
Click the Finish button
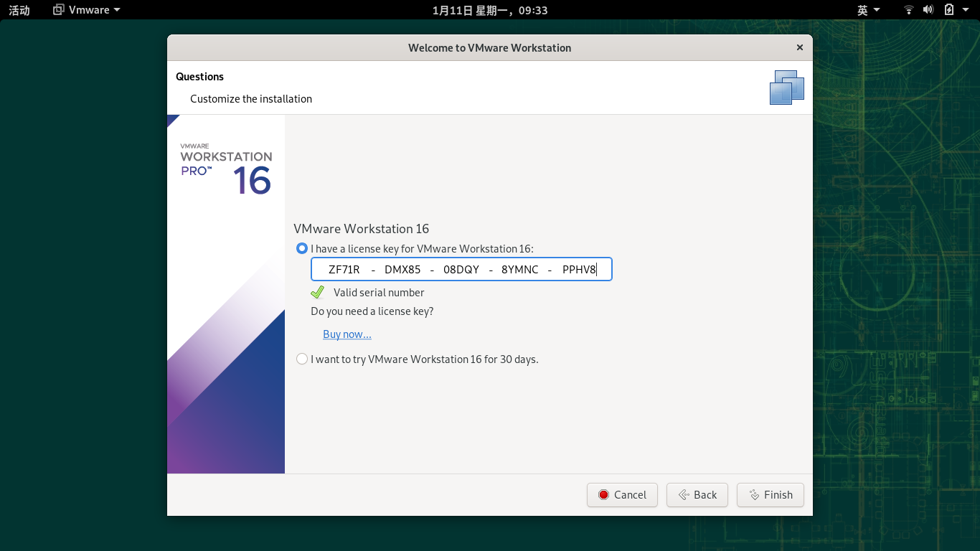[x=771, y=495]
